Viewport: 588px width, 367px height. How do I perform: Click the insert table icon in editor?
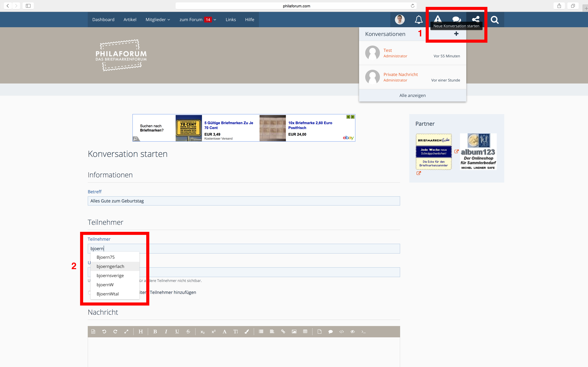pyautogui.click(x=305, y=332)
